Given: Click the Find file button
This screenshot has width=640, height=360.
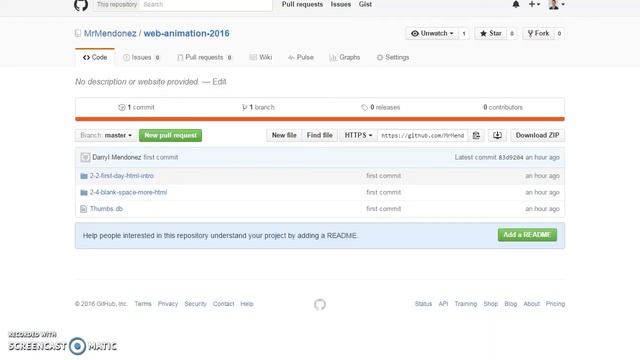Looking at the screenshot, I should [320, 136].
